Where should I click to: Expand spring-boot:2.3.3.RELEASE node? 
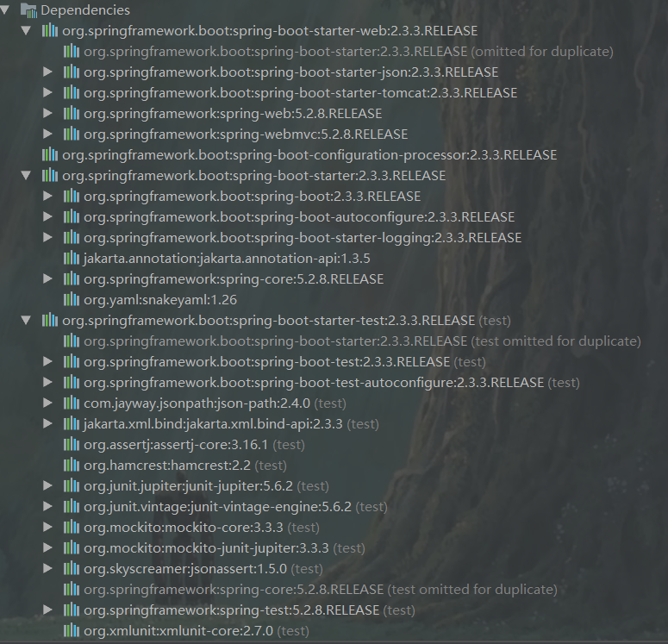point(47,196)
